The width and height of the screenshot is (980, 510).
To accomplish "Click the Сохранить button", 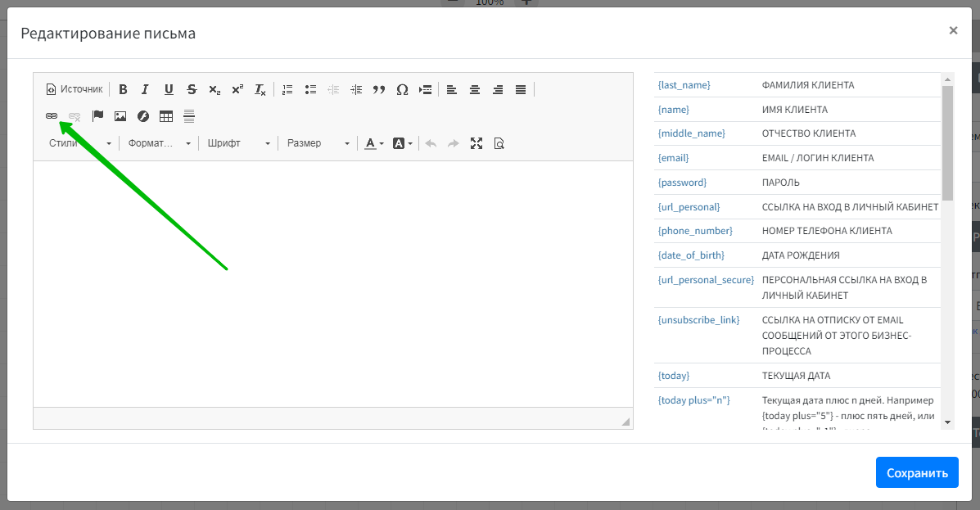I will coord(916,472).
